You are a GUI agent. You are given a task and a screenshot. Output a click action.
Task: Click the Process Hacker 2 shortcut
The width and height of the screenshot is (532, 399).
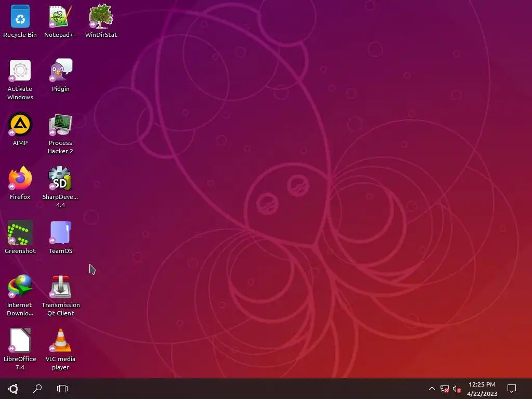coord(60,125)
